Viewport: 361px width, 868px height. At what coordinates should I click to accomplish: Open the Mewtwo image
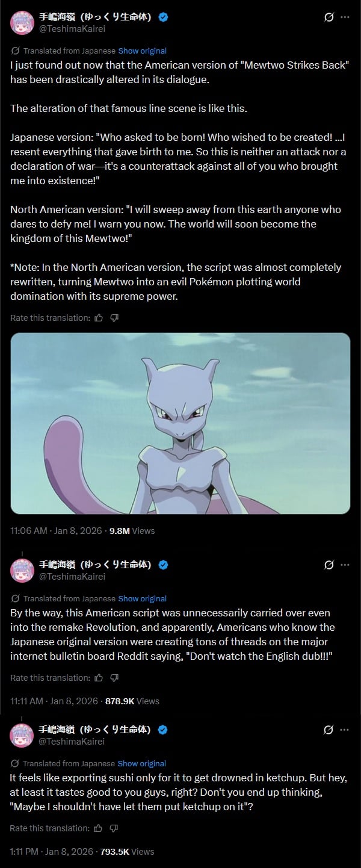coord(180,423)
